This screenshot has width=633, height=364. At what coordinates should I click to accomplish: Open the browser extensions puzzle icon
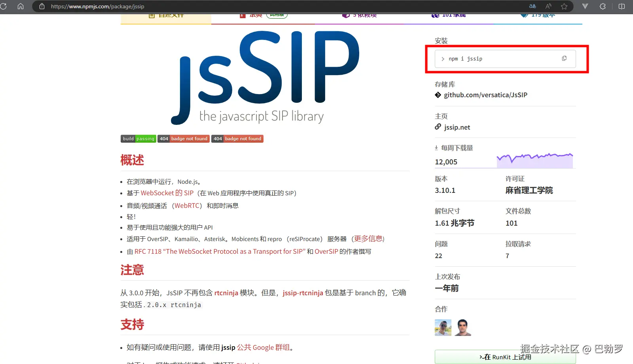(602, 6)
